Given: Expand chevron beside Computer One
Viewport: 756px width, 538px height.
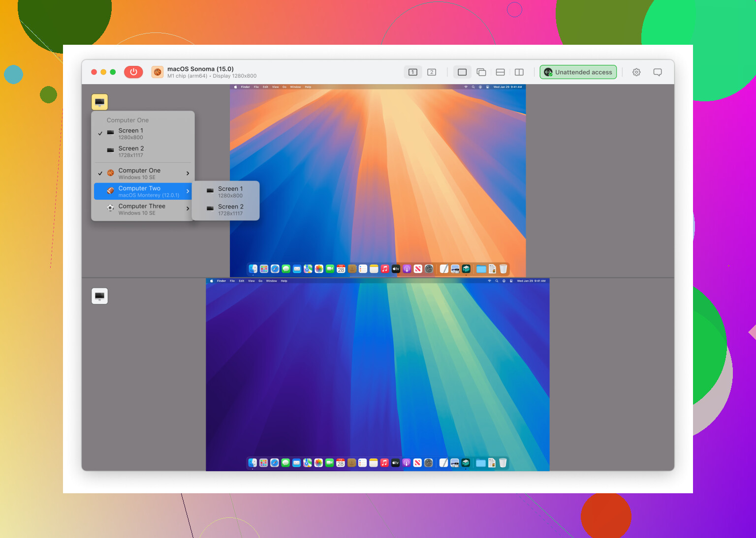Looking at the screenshot, I should coord(188,174).
